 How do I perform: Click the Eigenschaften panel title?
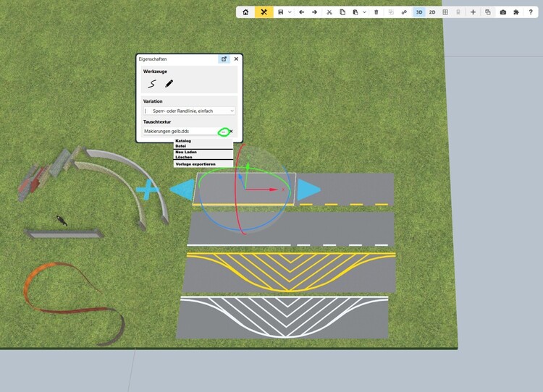[153, 59]
